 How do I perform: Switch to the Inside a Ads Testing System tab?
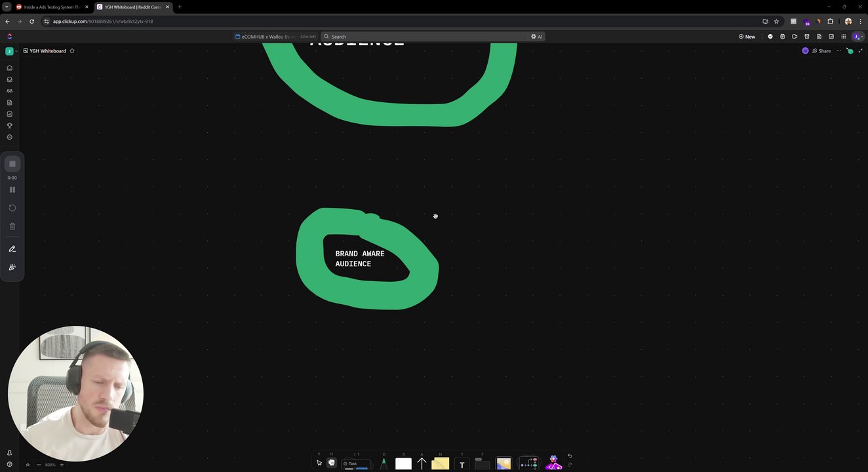coord(52,7)
